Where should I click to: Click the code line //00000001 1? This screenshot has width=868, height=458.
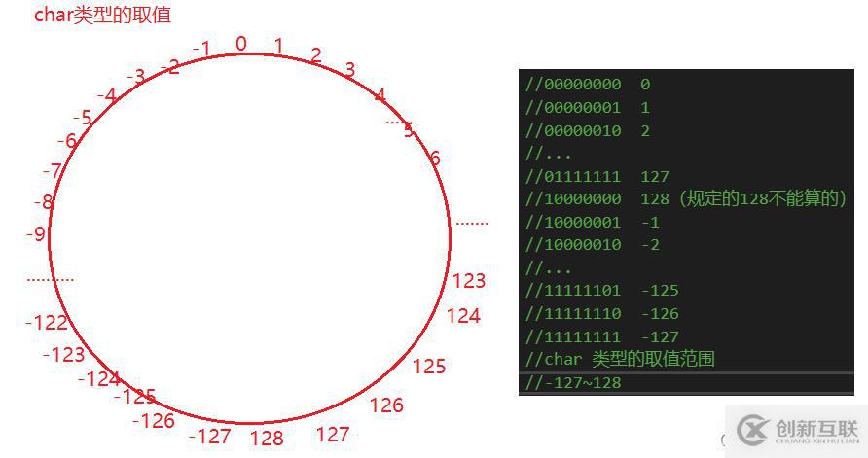tap(588, 107)
